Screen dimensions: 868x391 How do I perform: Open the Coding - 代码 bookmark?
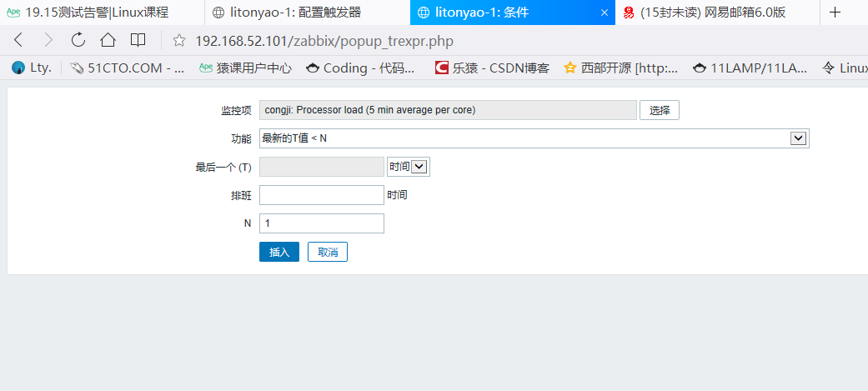(360, 68)
